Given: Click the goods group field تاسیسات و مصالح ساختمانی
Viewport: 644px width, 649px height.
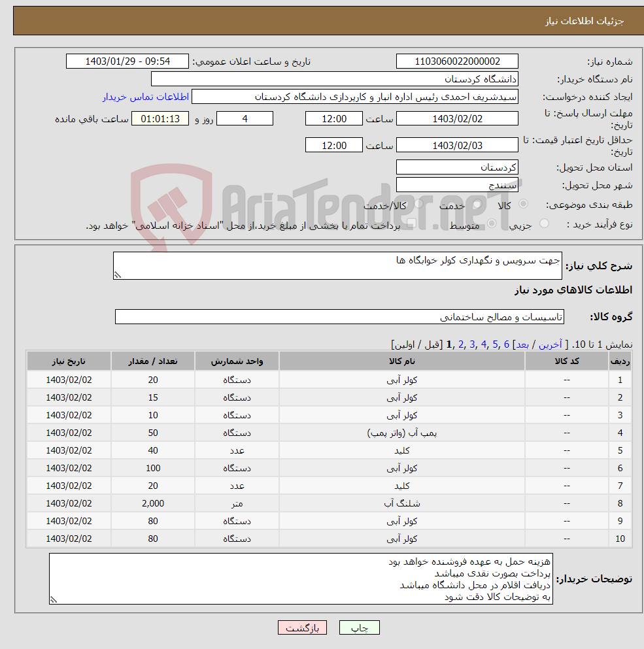Looking at the screenshot, I should pos(339,316).
